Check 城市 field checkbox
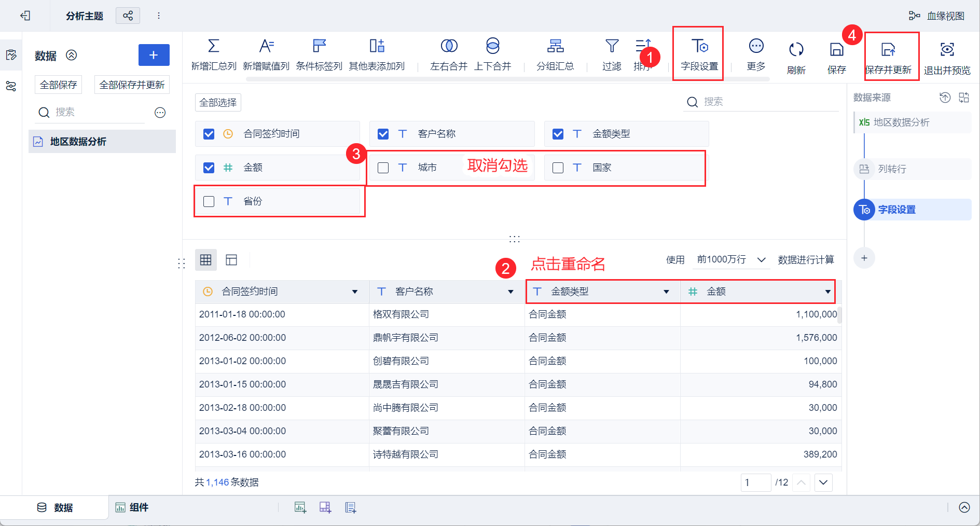Image resolution: width=980 pixels, height=526 pixels. [383, 168]
